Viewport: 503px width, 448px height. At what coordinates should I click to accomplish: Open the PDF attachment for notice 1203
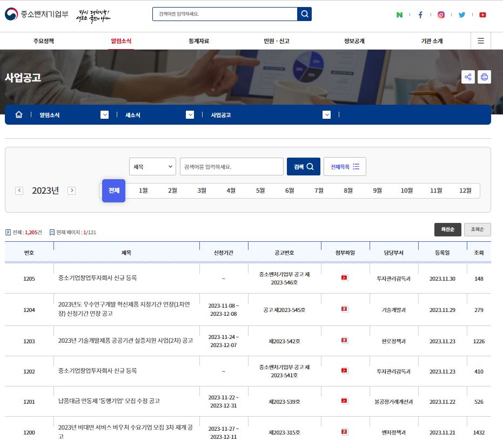pyautogui.click(x=344, y=341)
